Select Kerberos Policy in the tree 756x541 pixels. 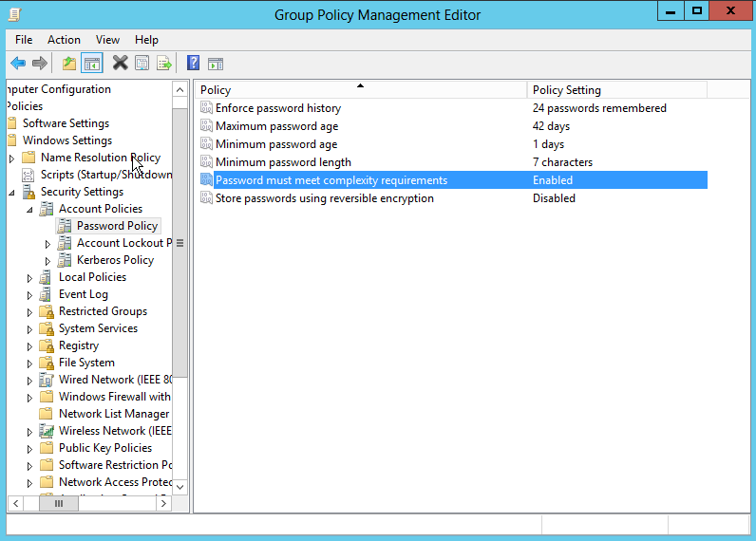click(x=115, y=260)
